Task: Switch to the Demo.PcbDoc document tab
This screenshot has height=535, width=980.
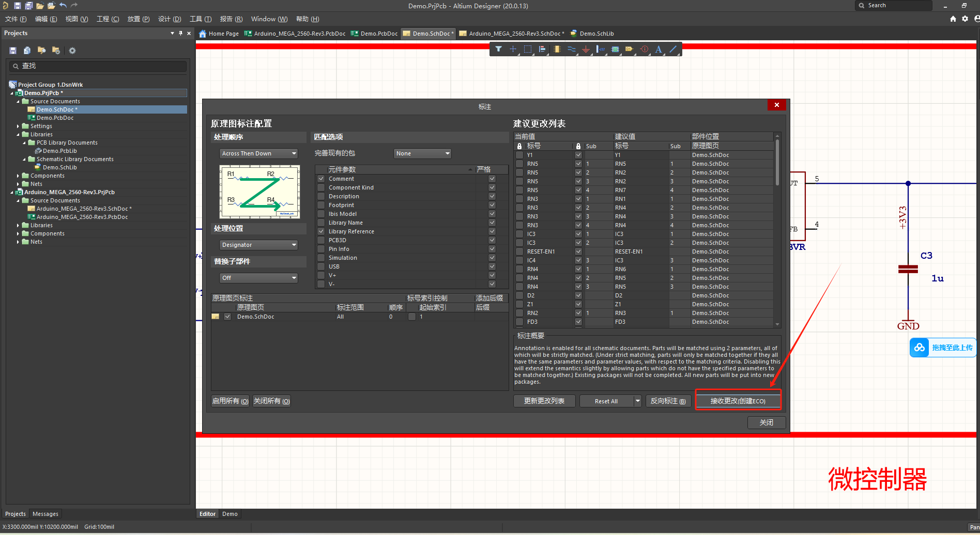Action: coord(374,34)
